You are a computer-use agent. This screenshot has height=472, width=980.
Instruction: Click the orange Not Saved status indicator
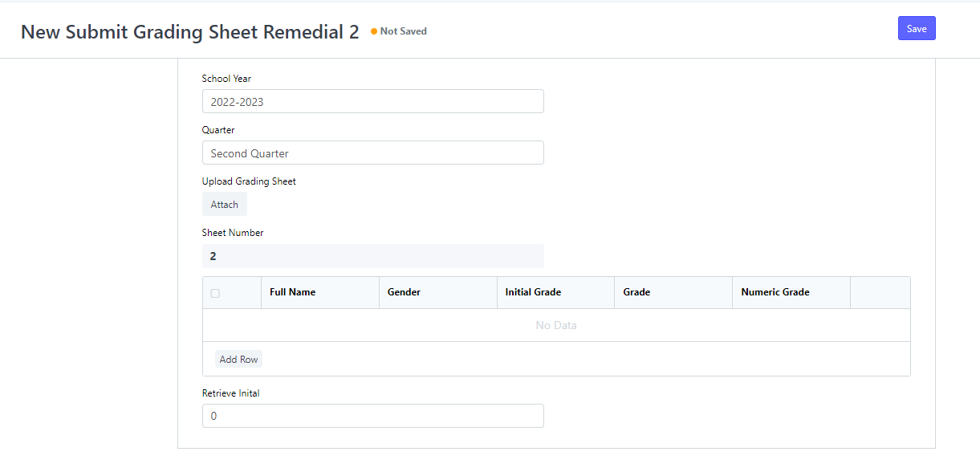pos(399,31)
